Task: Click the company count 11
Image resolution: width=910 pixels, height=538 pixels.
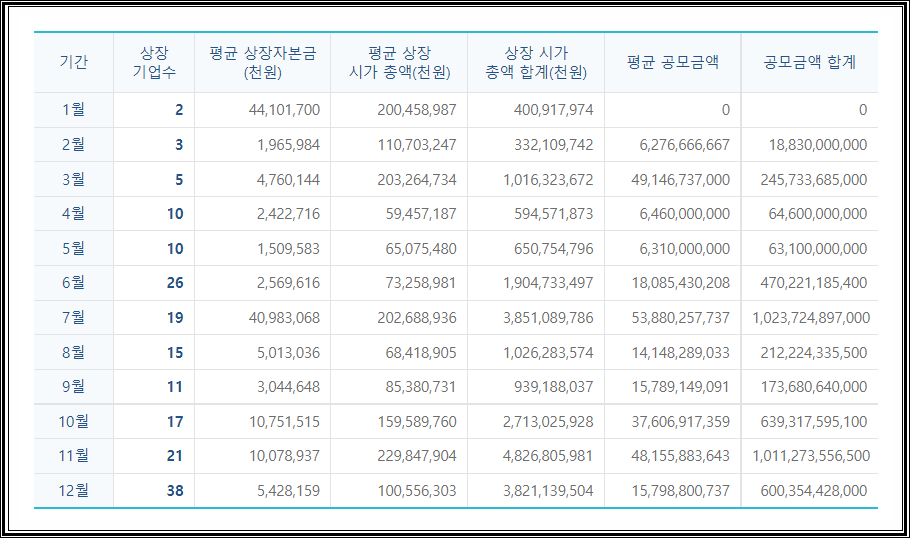Action: pos(175,387)
